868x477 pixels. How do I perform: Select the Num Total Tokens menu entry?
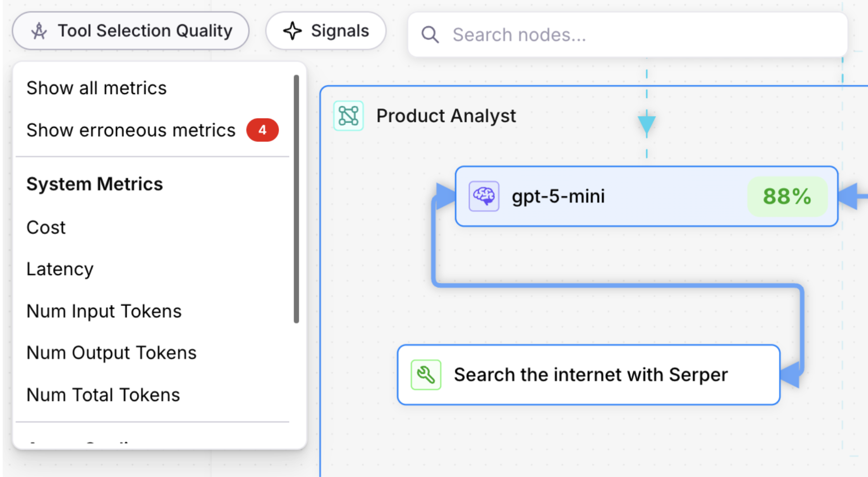103,394
